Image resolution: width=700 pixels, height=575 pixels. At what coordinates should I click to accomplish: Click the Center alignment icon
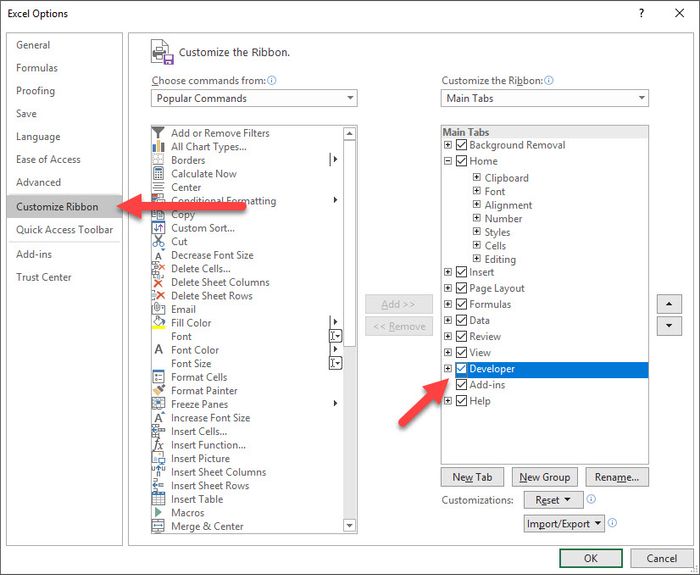pyautogui.click(x=158, y=187)
